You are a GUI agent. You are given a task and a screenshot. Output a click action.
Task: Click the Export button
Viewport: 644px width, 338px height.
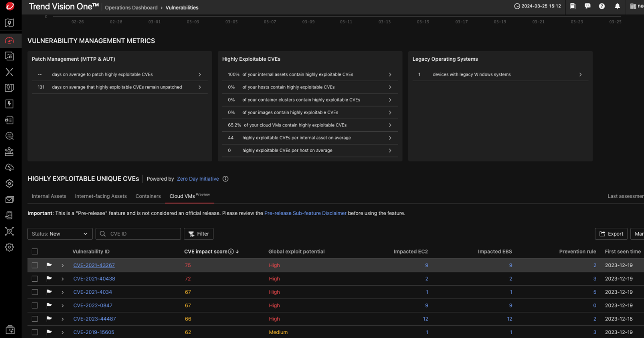point(611,234)
